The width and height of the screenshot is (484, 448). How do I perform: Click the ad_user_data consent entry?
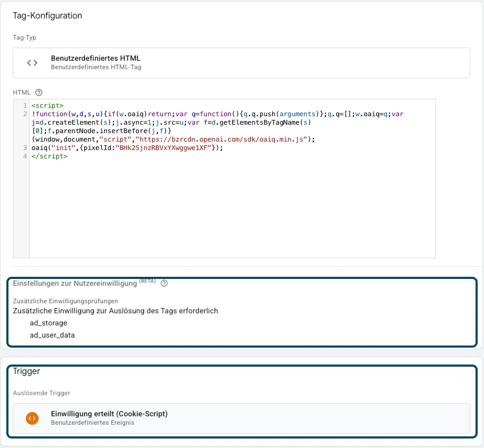52,335
